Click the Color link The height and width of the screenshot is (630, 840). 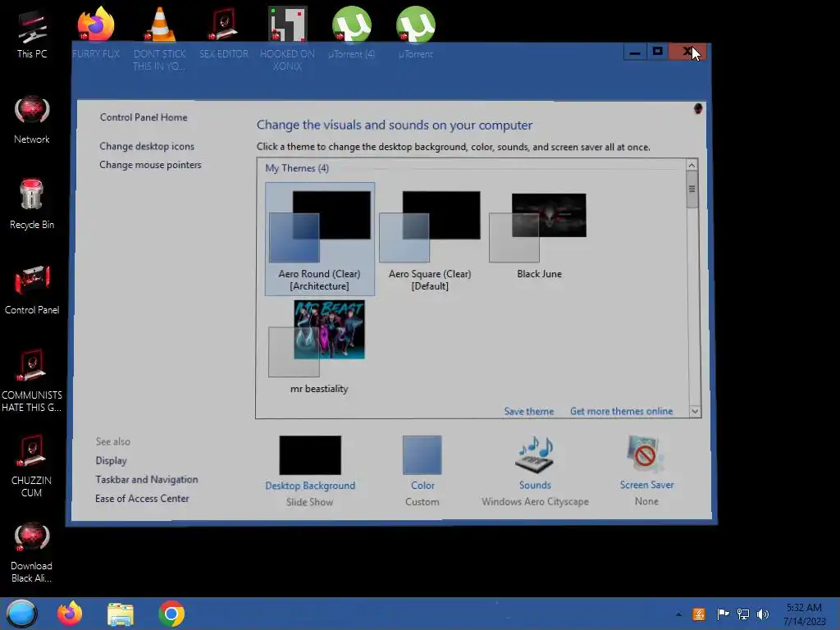tap(422, 486)
